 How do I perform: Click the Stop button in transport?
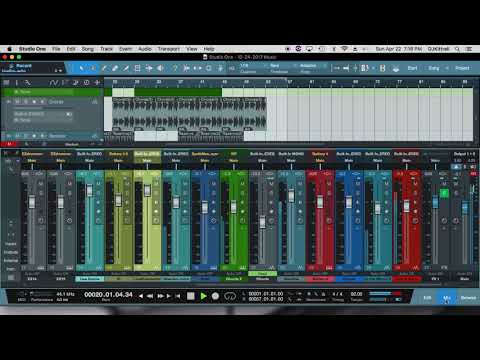click(x=191, y=296)
